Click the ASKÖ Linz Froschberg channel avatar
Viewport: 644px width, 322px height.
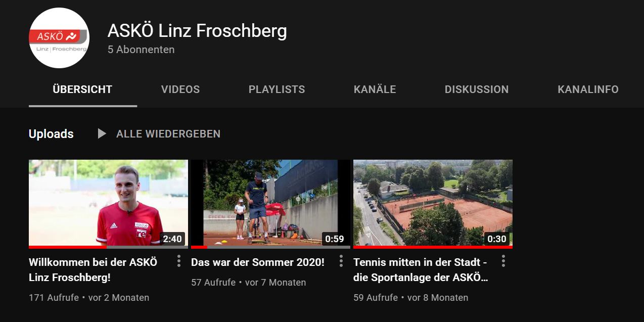tap(59, 38)
